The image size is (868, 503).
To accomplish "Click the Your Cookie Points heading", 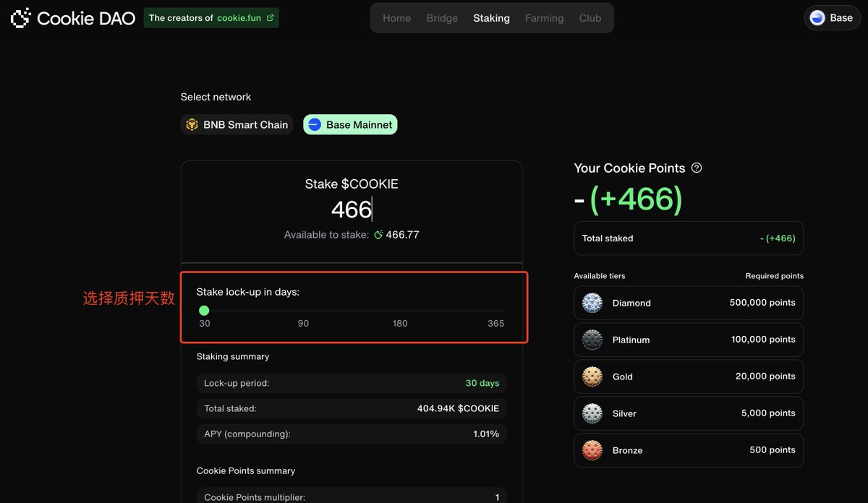I will (x=629, y=168).
